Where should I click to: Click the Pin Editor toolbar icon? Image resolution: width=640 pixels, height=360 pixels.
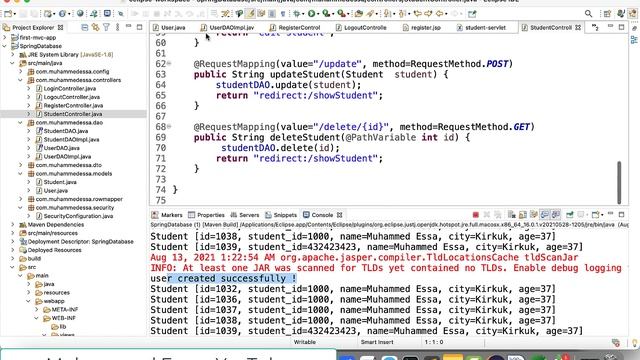[x=472, y=14]
